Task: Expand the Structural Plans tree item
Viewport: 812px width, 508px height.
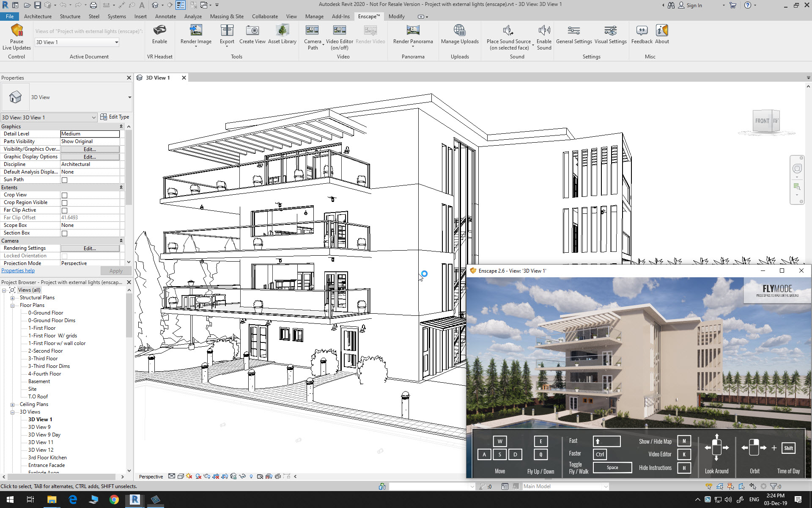Action: point(13,298)
